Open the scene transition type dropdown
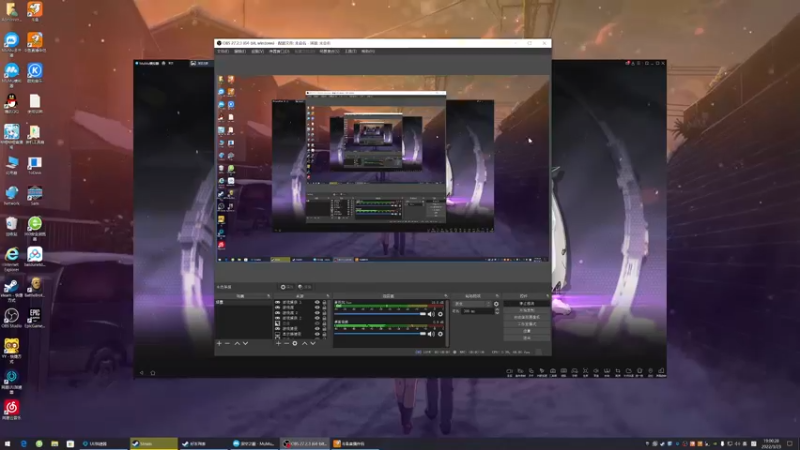Screen dimensions: 800x450 tap(472, 304)
